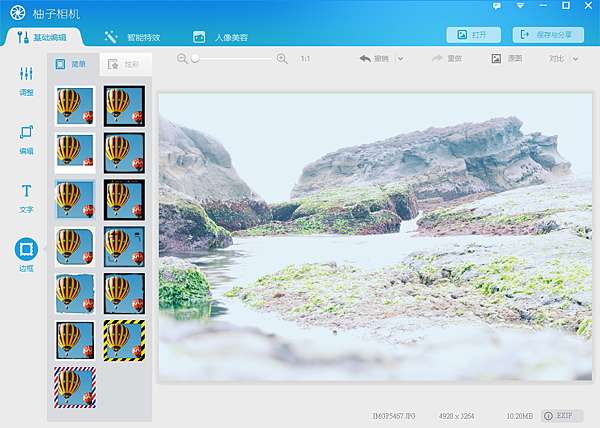The width and height of the screenshot is (600, 428).
Task: Switch to the 人像美容 tab
Action: point(220,37)
